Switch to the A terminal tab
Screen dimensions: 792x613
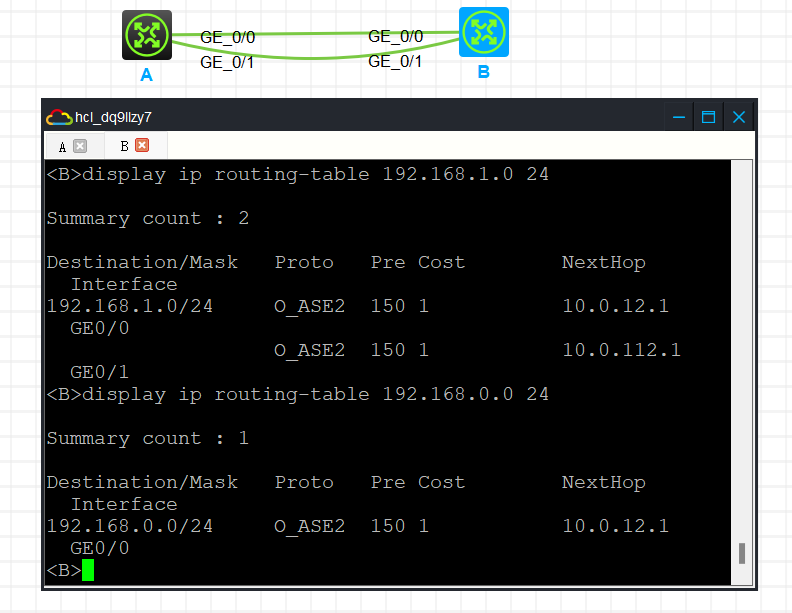(x=63, y=147)
